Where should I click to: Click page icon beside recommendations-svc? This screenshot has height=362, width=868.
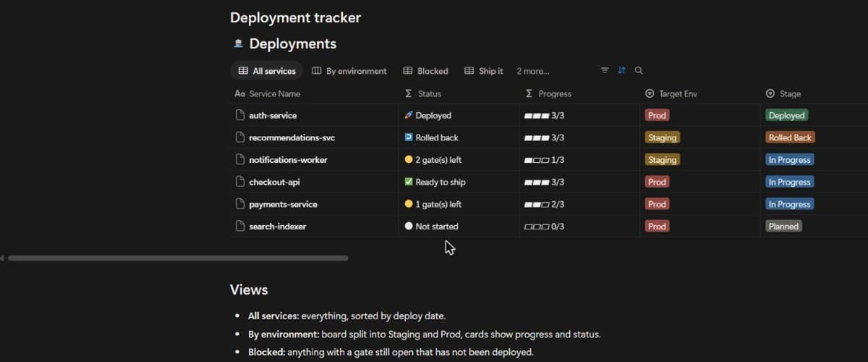point(240,138)
